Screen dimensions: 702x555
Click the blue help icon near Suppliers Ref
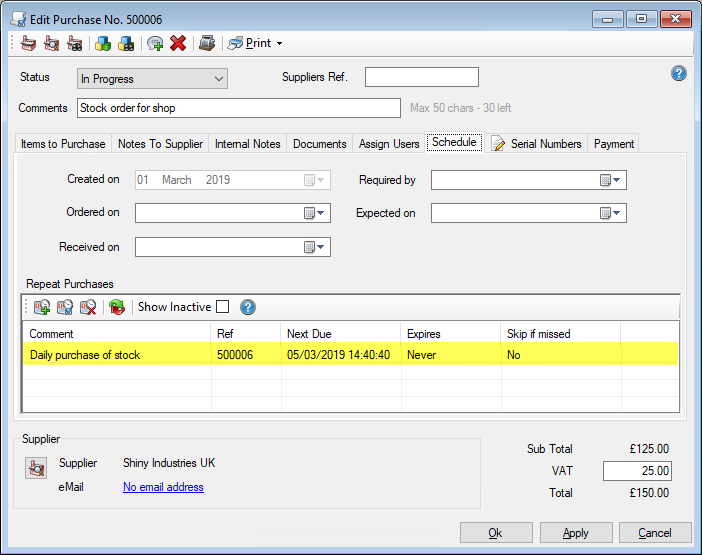click(679, 73)
